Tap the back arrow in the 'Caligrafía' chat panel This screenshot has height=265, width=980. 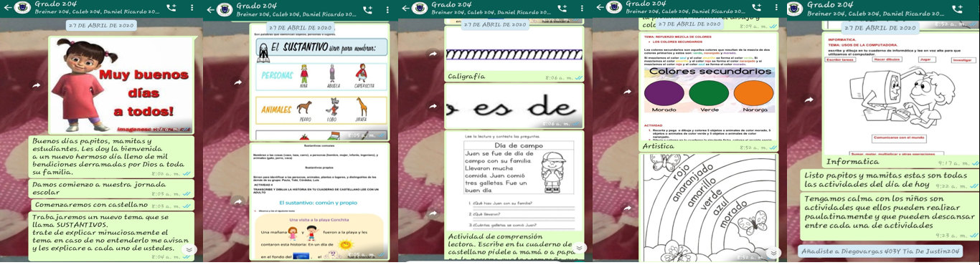point(405,9)
